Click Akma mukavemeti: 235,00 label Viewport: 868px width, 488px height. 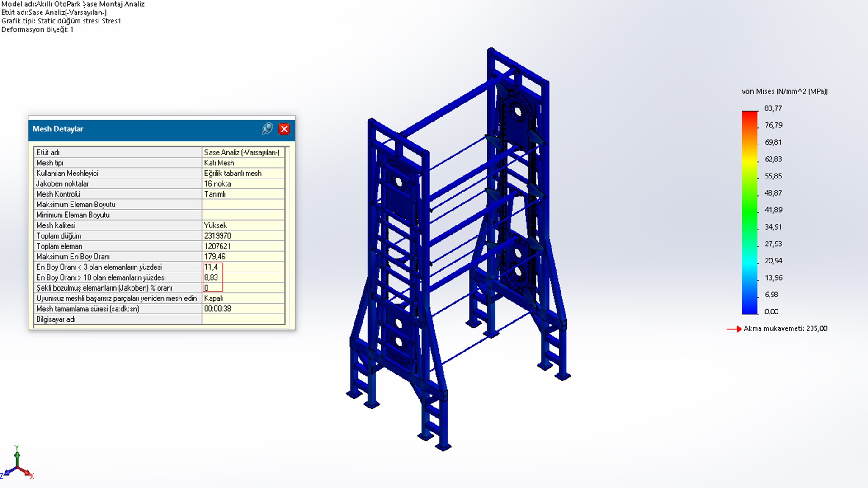pyautogui.click(x=785, y=329)
